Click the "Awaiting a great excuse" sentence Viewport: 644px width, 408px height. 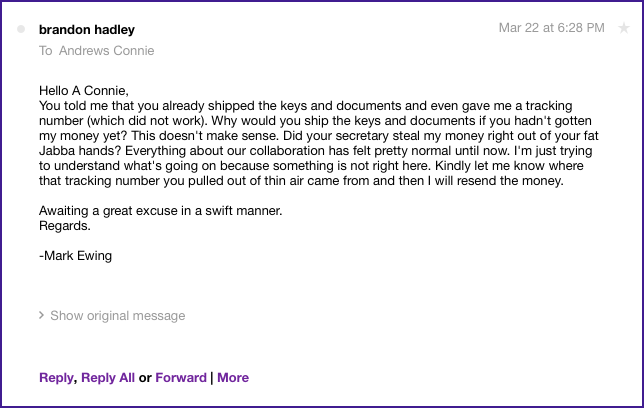click(160, 211)
